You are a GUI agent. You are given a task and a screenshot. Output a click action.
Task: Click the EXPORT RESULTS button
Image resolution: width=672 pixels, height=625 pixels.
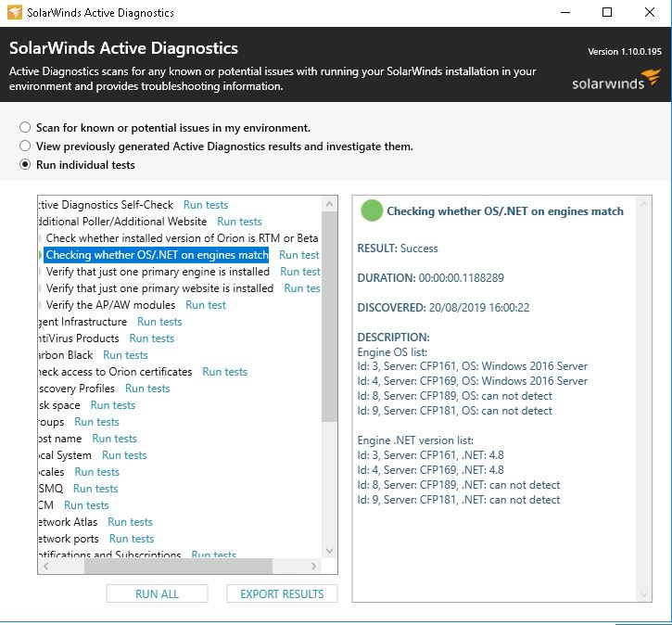(x=282, y=593)
